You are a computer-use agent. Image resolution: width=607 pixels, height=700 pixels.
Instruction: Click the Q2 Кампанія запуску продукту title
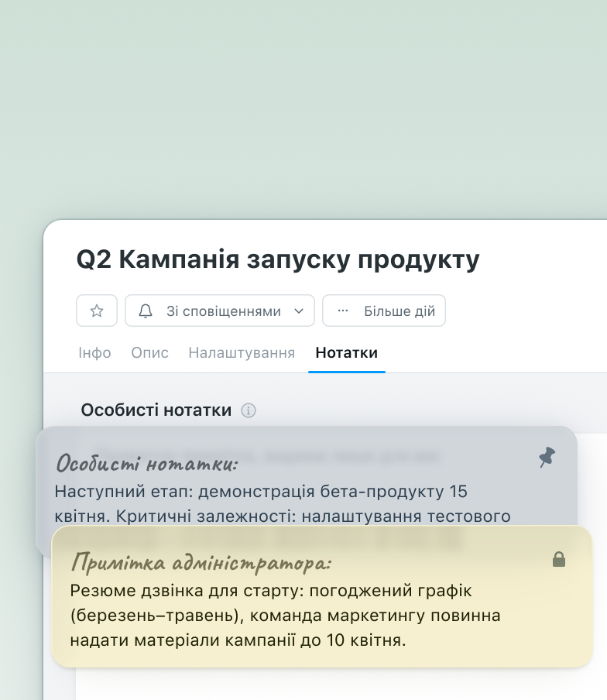click(x=277, y=259)
